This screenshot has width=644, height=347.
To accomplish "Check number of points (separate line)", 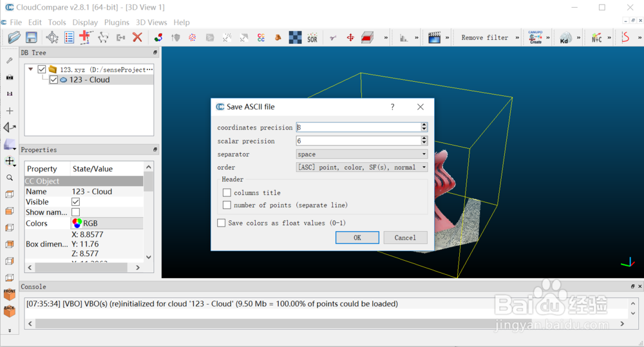I will (x=227, y=205).
